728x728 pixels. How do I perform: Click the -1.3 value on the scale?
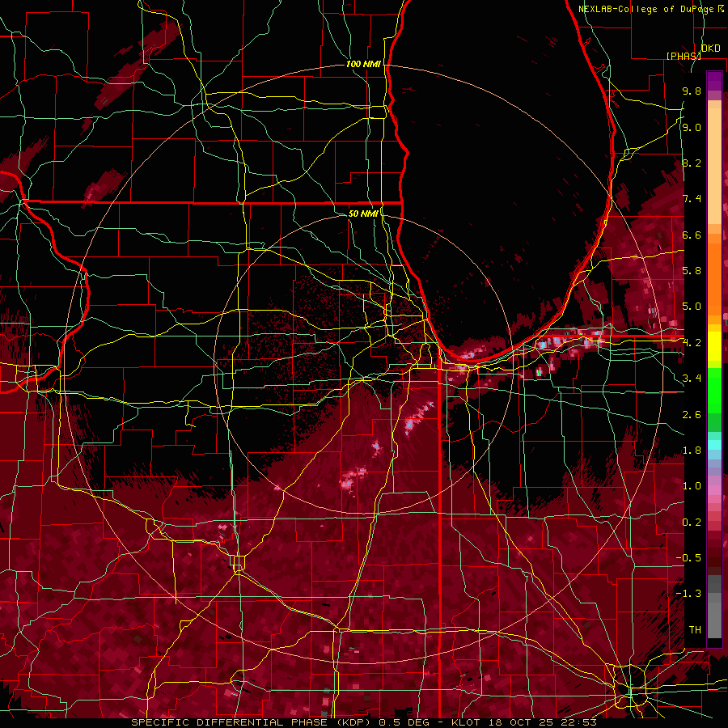pyautogui.click(x=688, y=594)
